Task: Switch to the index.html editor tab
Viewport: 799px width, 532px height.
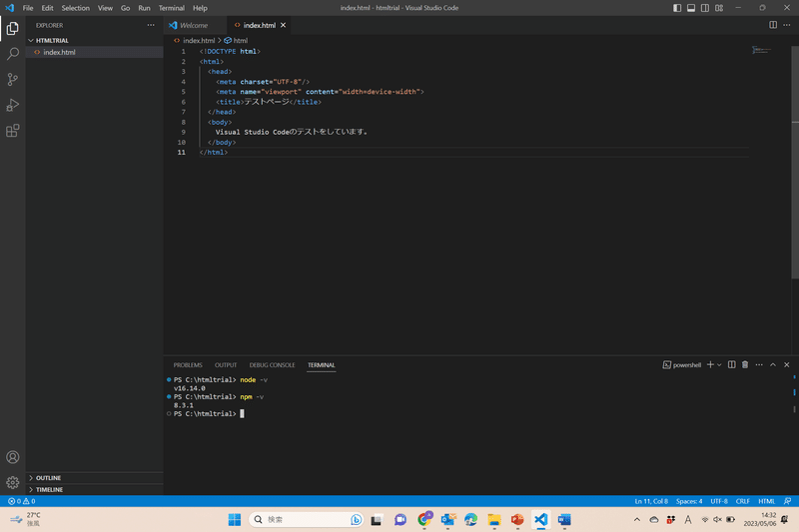Action: [259, 25]
